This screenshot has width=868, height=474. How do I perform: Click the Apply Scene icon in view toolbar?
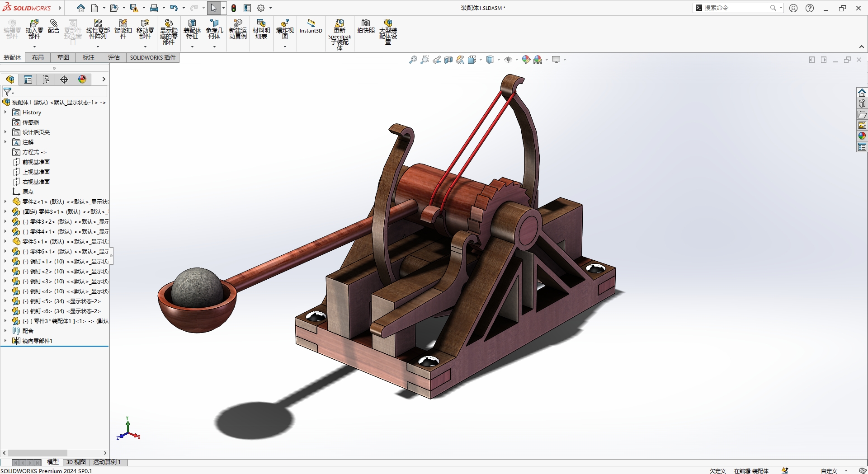tap(538, 60)
